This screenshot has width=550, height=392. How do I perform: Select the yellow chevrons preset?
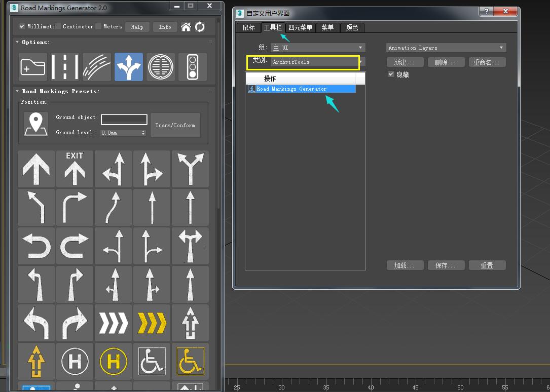pos(152,323)
